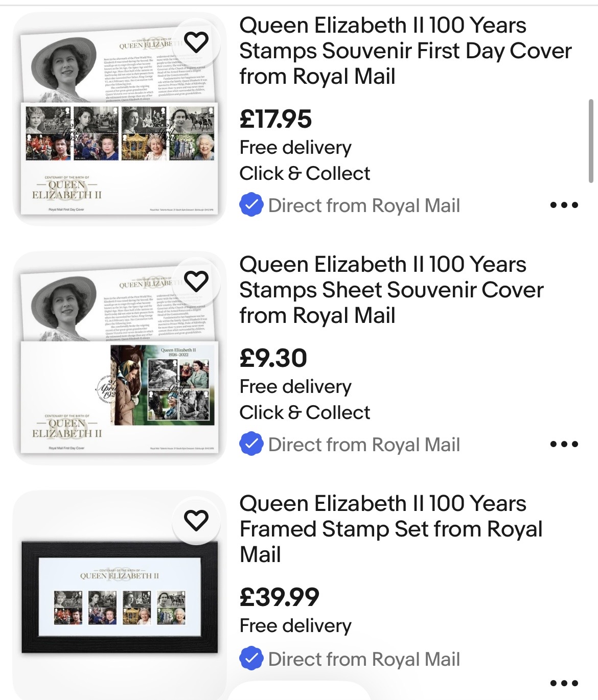598x700 pixels.
Task: Open Souvenir First Day Cover listing title
Action: click(405, 51)
